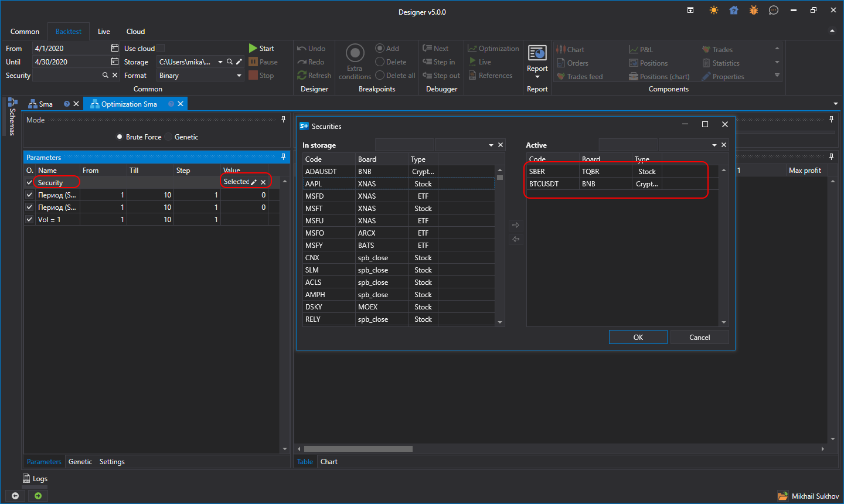This screenshot has width=844, height=504.
Task: Switch to the Live ribbon tab
Action: [x=104, y=31]
